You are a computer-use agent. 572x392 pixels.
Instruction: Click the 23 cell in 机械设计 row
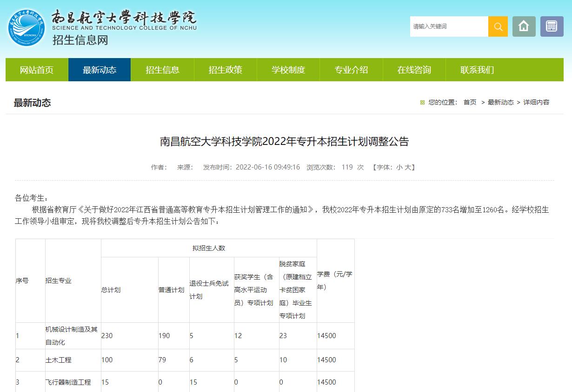pyautogui.click(x=298, y=336)
